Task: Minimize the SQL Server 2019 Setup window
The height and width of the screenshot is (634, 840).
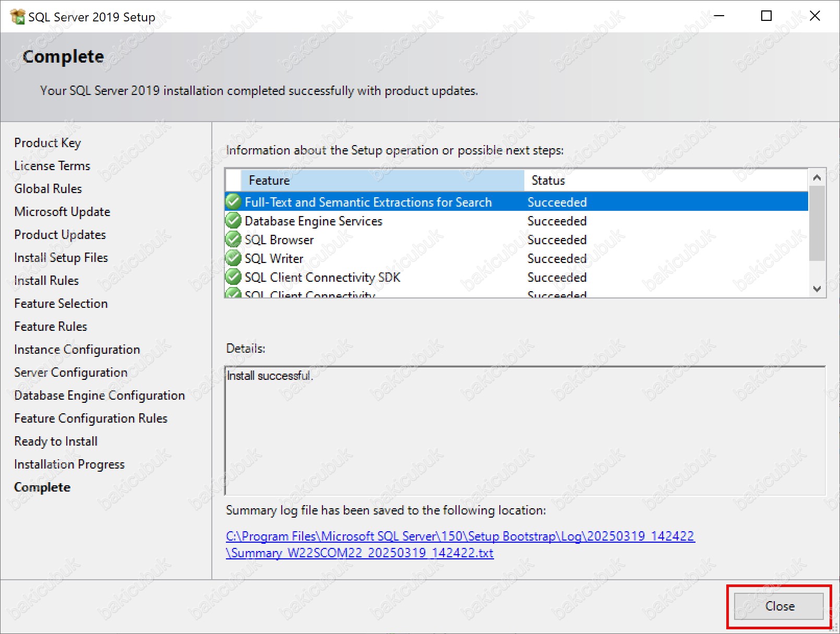Action: point(719,16)
